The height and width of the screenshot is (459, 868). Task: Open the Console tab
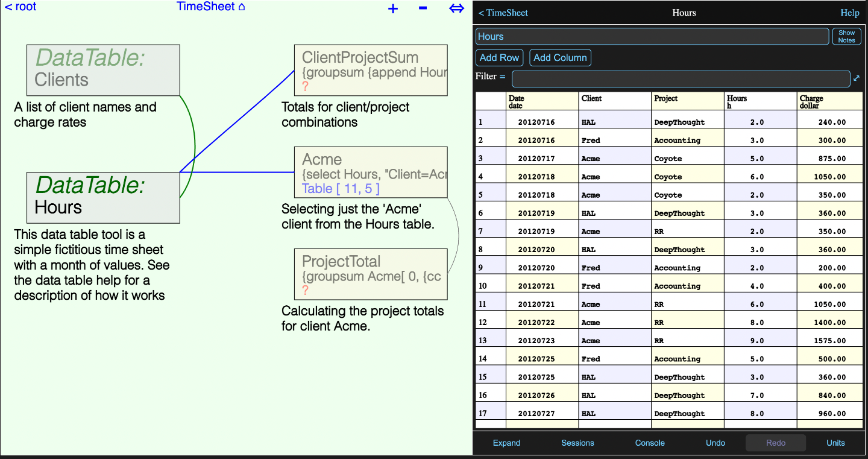coord(650,443)
